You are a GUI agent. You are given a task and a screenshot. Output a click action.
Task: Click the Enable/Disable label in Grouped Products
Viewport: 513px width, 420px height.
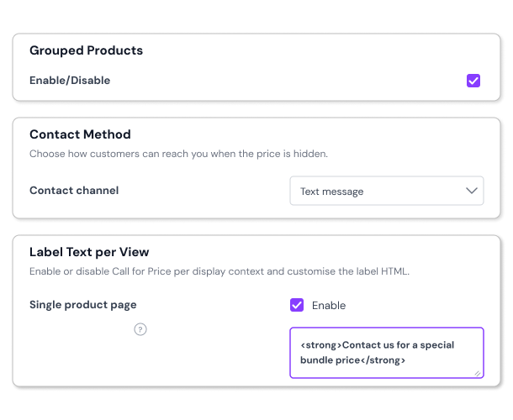tap(70, 81)
